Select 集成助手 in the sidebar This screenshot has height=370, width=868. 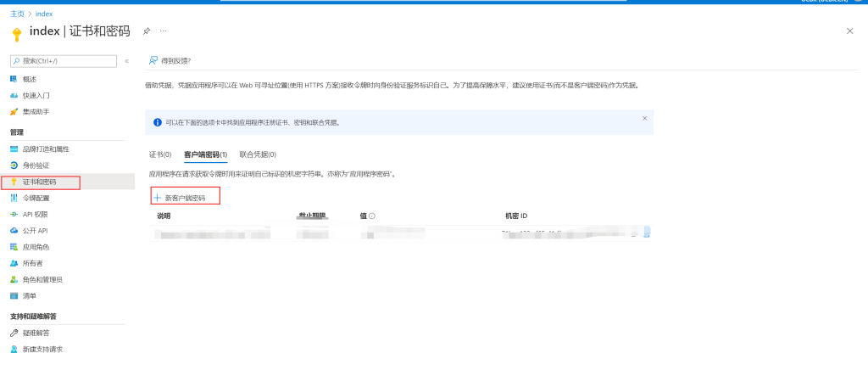pyautogui.click(x=36, y=111)
